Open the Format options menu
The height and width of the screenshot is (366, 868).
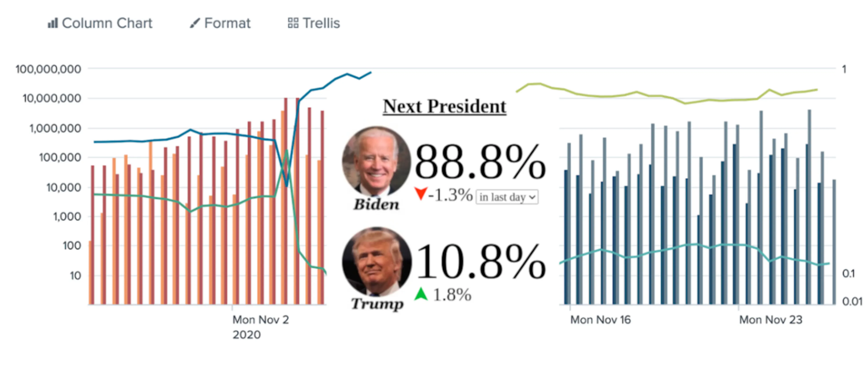click(220, 23)
